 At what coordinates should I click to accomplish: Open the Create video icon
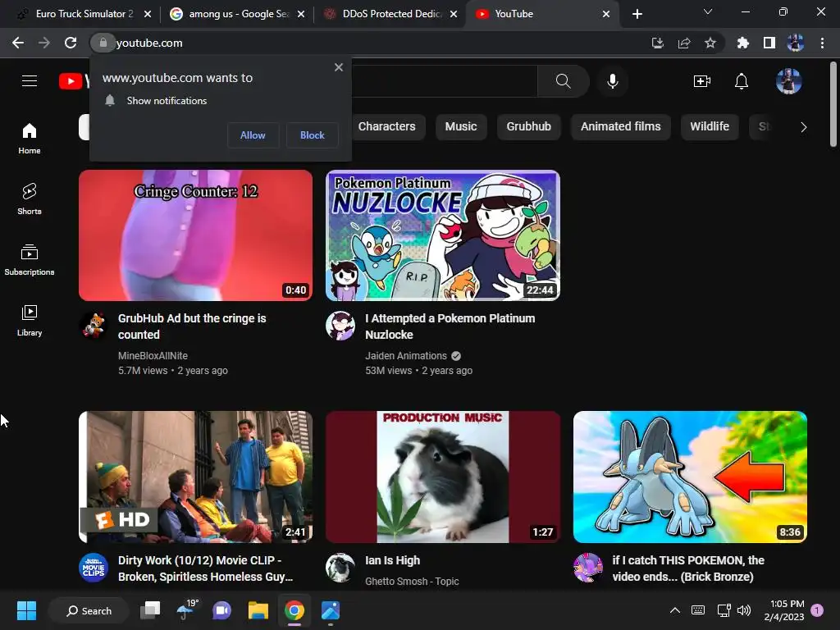pyautogui.click(x=702, y=81)
